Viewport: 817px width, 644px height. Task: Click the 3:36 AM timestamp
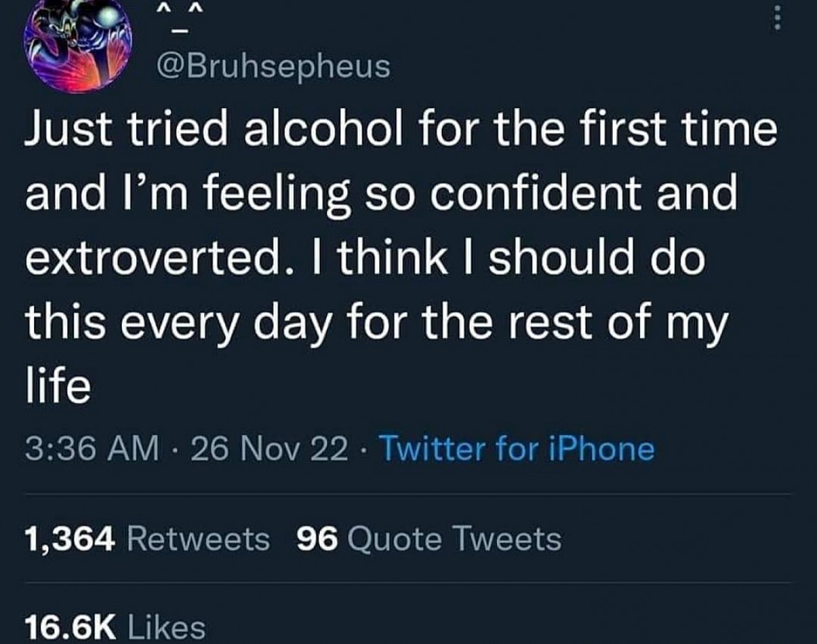click(x=92, y=449)
